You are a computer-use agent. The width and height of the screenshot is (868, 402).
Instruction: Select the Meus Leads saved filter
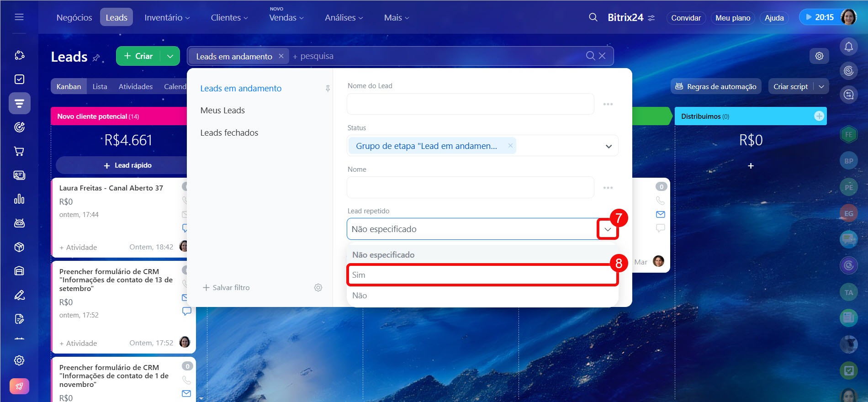[x=222, y=111]
